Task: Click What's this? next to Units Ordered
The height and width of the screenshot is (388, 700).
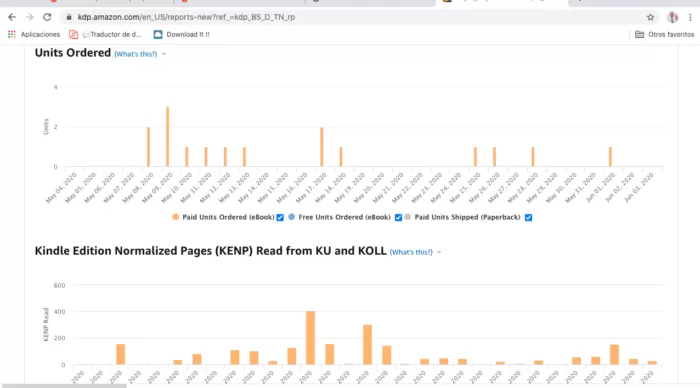Action: [x=136, y=54]
